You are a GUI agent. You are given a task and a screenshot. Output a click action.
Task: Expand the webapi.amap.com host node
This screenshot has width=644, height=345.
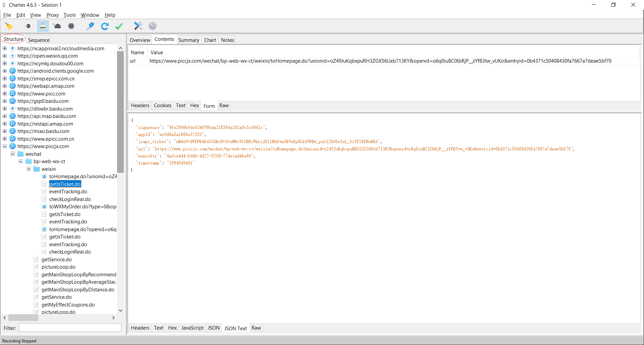click(5, 86)
